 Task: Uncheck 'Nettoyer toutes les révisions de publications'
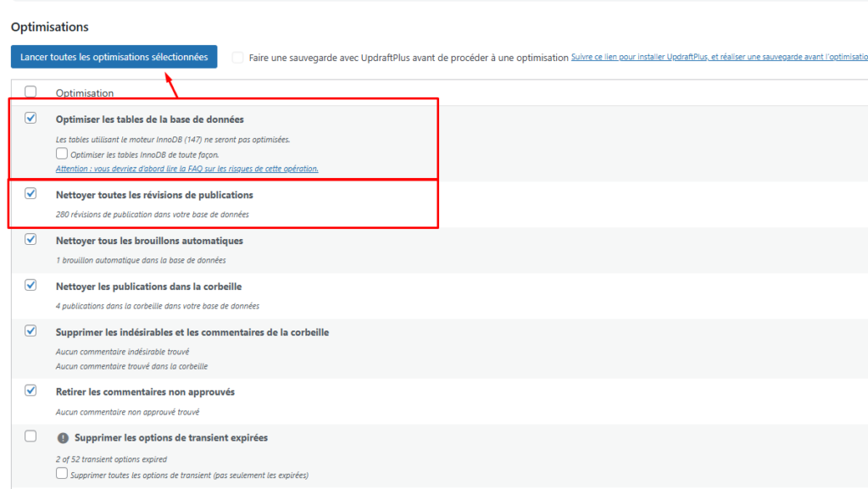pyautogui.click(x=31, y=194)
